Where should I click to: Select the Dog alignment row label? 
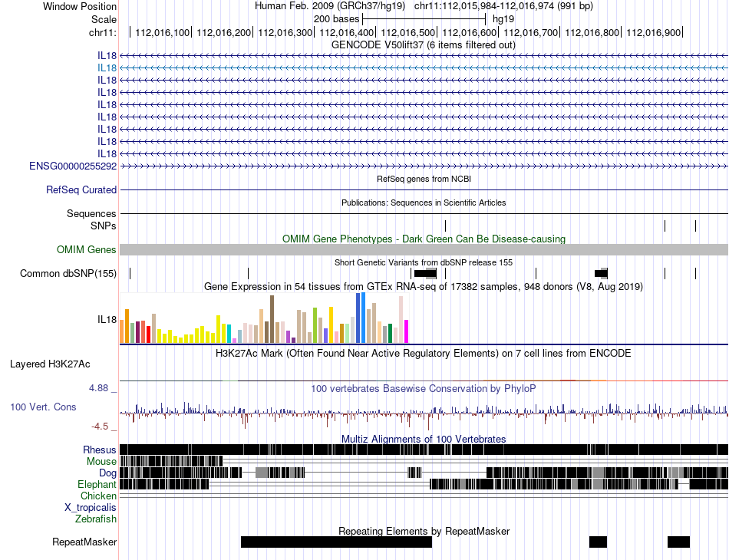(x=107, y=473)
